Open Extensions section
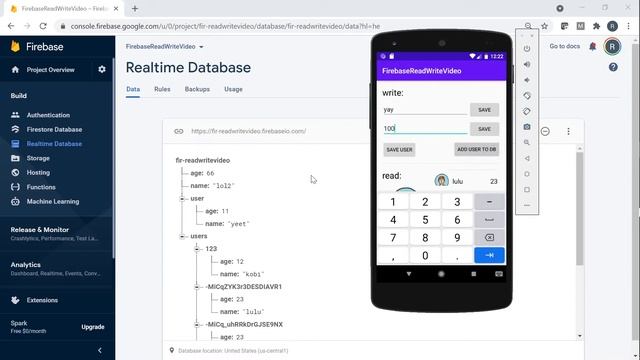Viewport: 640px width, 360px height. point(42,300)
